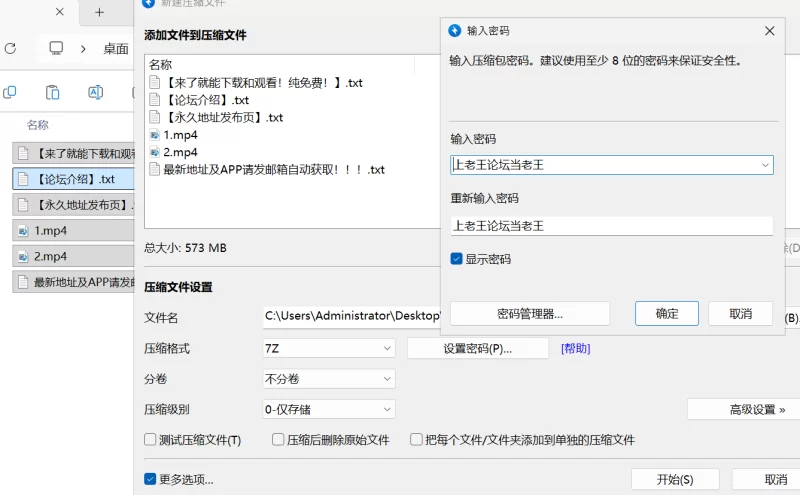Click the copy icon in Explorer toolbar
Screen dimensions: 800x495
coord(10,93)
